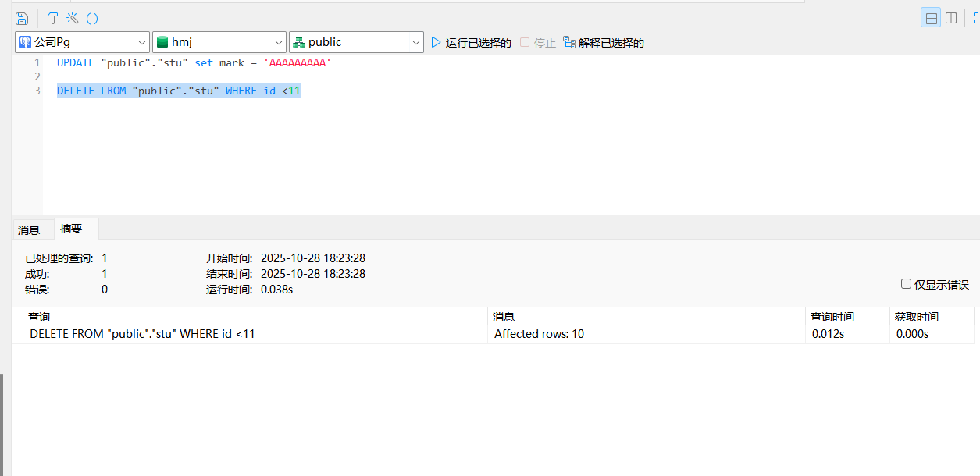The width and height of the screenshot is (980, 476).
Task: Click the 查询时间 column header
Action: pos(848,317)
